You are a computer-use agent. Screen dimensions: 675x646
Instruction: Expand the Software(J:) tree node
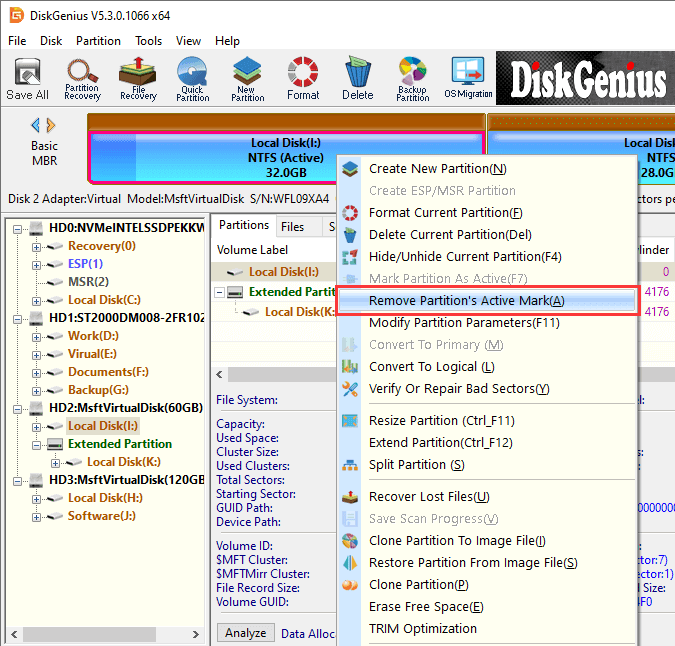point(37,516)
